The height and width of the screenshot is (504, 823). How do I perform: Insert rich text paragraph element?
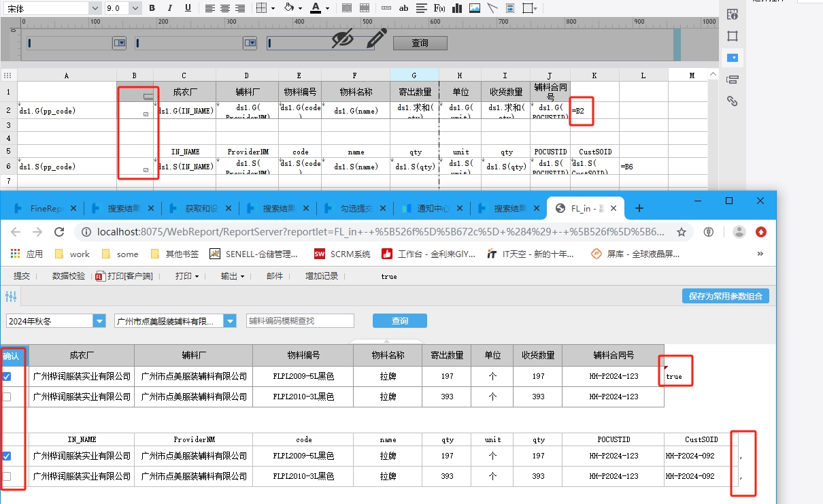click(422, 8)
